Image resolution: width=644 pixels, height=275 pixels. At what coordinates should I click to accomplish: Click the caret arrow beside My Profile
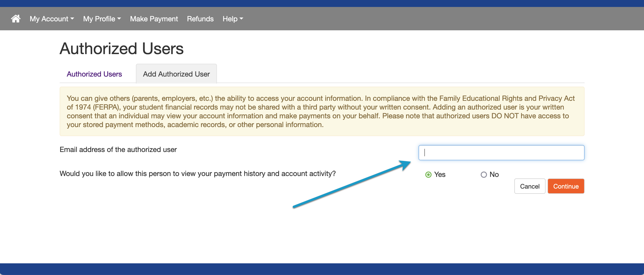(x=119, y=19)
